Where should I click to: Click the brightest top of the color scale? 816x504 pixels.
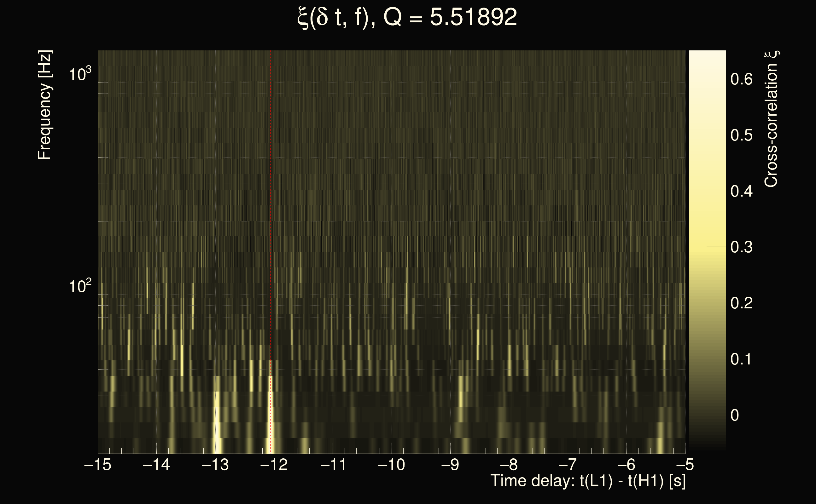[707, 55]
